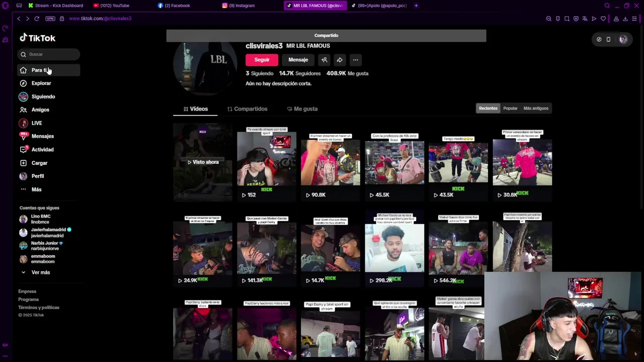Click the 14.7K Seguidores count
Image resolution: width=644 pixels, height=362 pixels.
pos(300,73)
